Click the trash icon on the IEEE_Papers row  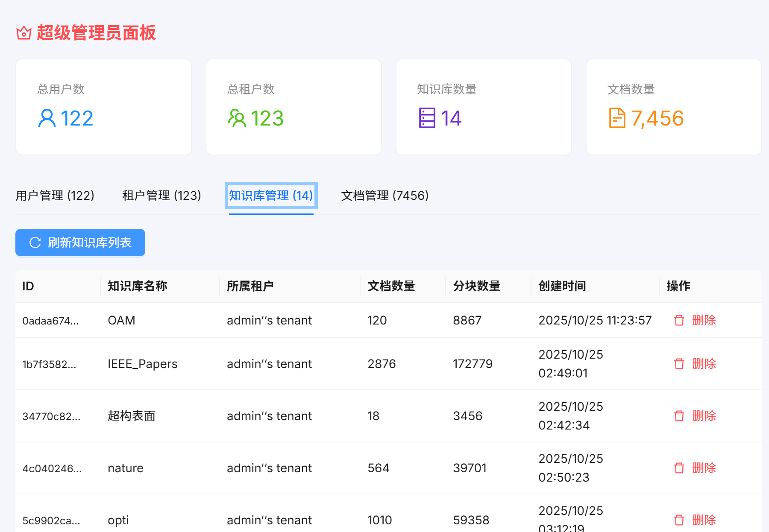tap(679, 364)
